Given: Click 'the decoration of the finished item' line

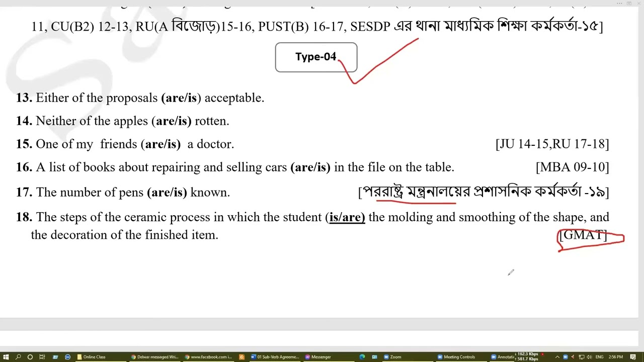Looking at the screenshot, I should coord(125,235).
